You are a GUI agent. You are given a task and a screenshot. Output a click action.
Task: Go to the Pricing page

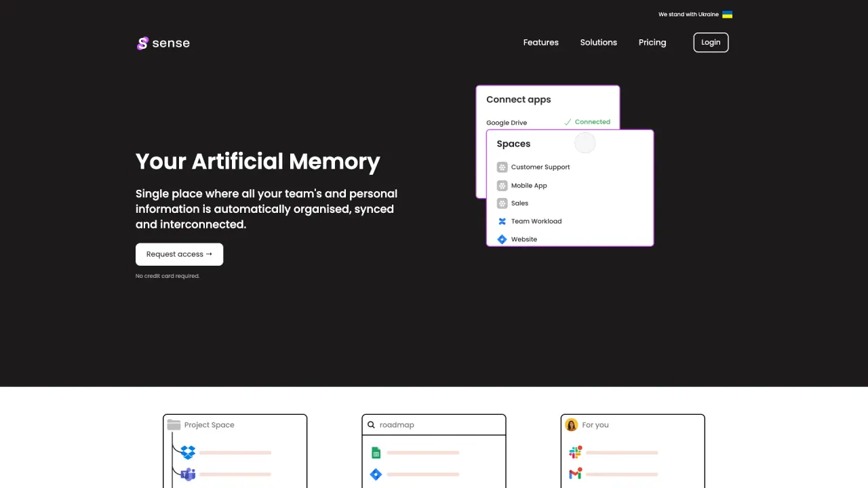pos(652,43)
